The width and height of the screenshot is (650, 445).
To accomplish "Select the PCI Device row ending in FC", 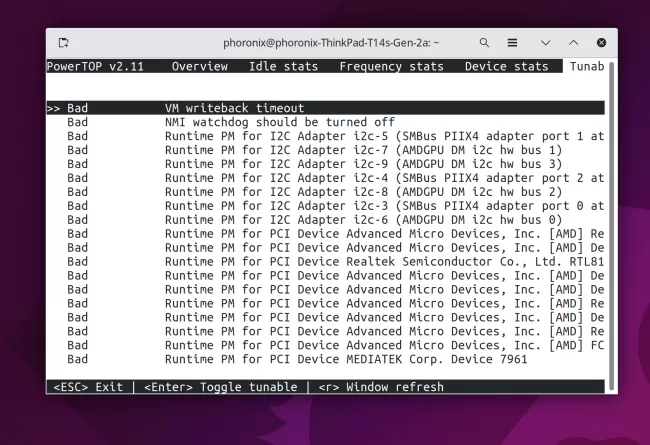I will tap(325, 345).
